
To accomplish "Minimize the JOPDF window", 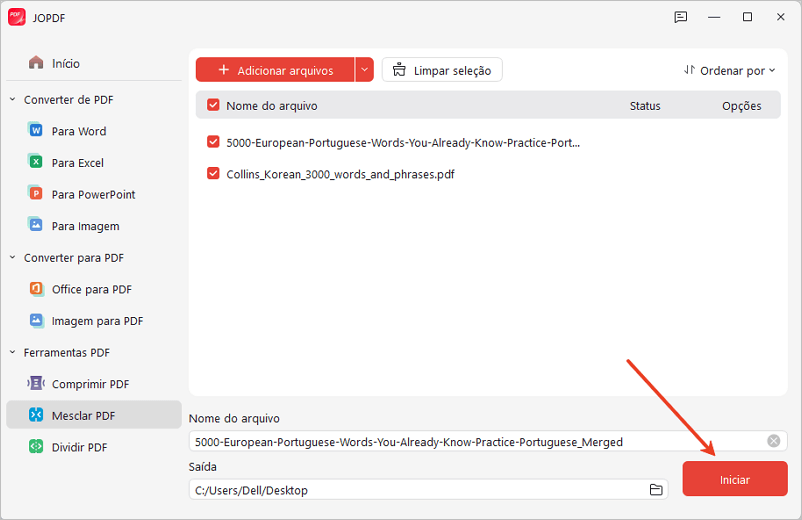I will tap(714, 17).
